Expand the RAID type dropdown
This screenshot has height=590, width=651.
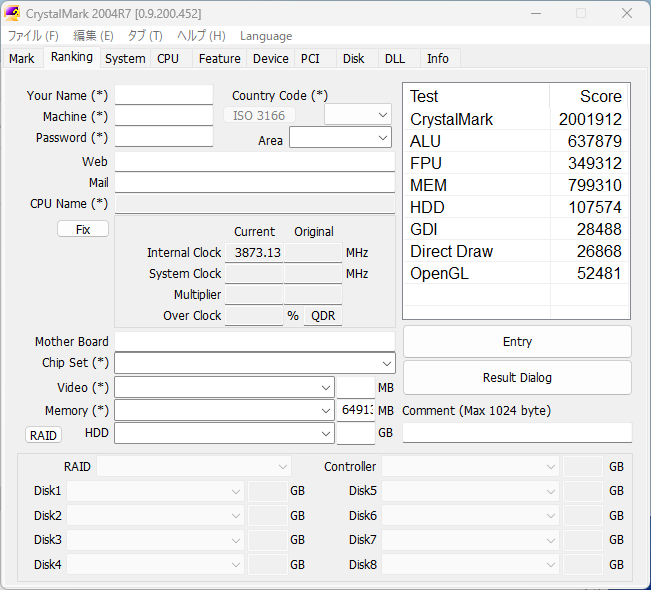coord(194,467)
